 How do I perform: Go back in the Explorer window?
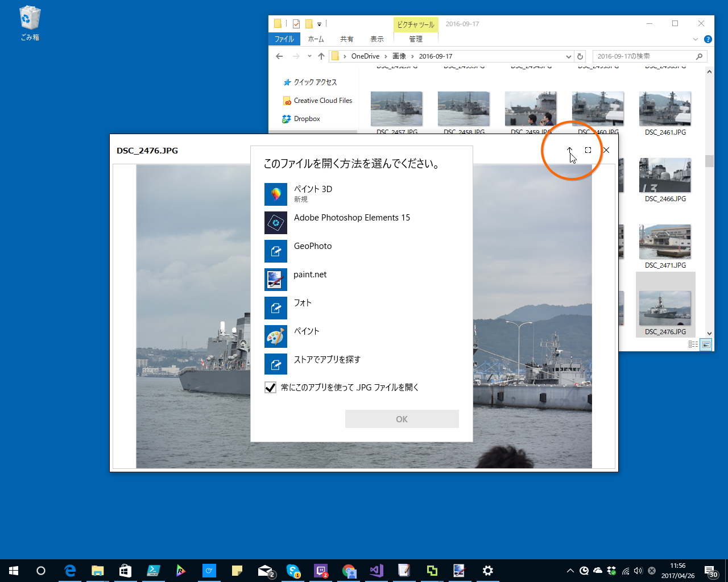tap(279, 56)
